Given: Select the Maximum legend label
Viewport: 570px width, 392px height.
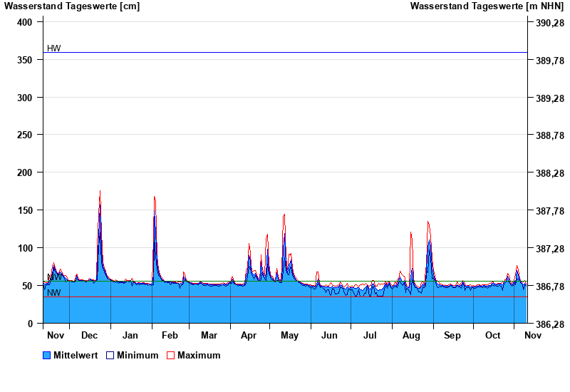Looking at the screenshot, I should click(x=199, y=355).
